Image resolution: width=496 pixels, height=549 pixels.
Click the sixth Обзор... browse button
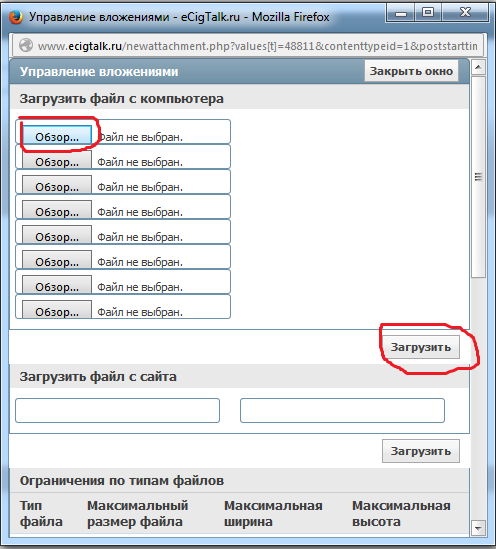[57, 260]
